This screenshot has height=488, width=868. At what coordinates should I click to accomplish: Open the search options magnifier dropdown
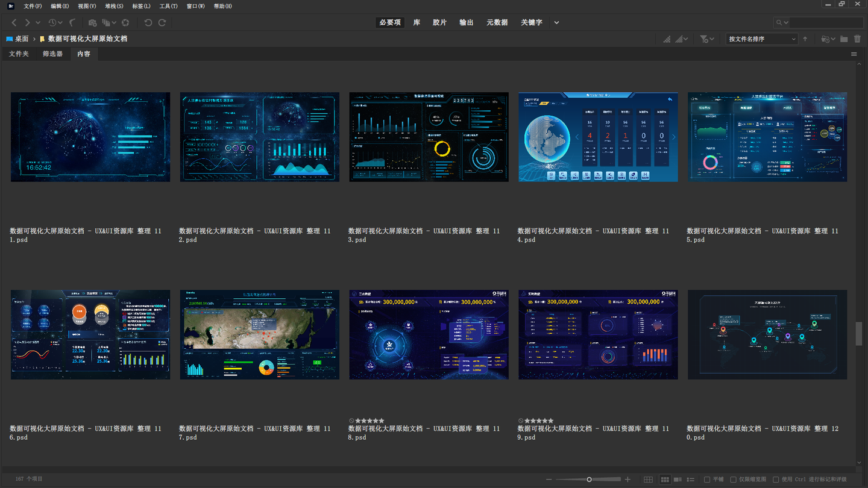[x=782, y=23]
